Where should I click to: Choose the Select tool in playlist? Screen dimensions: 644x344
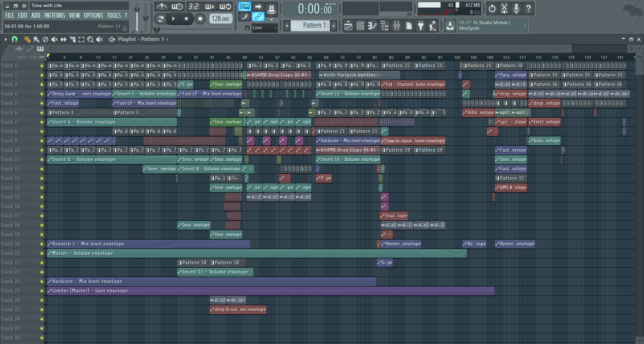(82, 40)
